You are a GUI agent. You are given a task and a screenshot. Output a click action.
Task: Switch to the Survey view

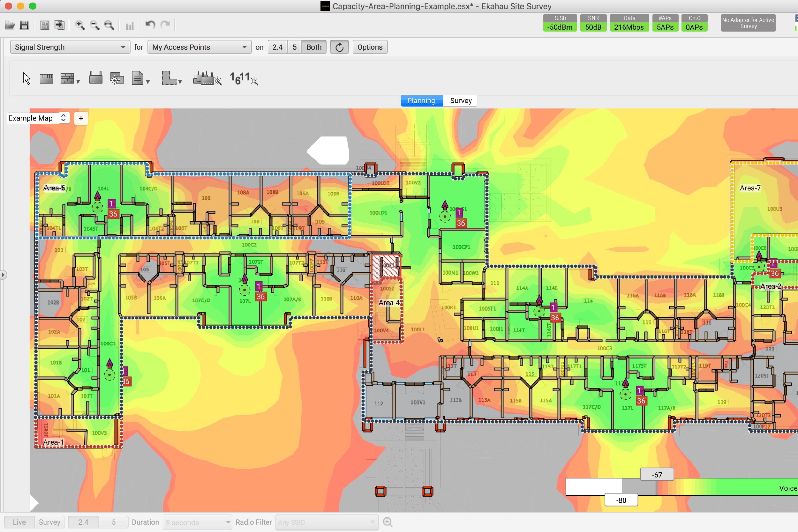461,100
